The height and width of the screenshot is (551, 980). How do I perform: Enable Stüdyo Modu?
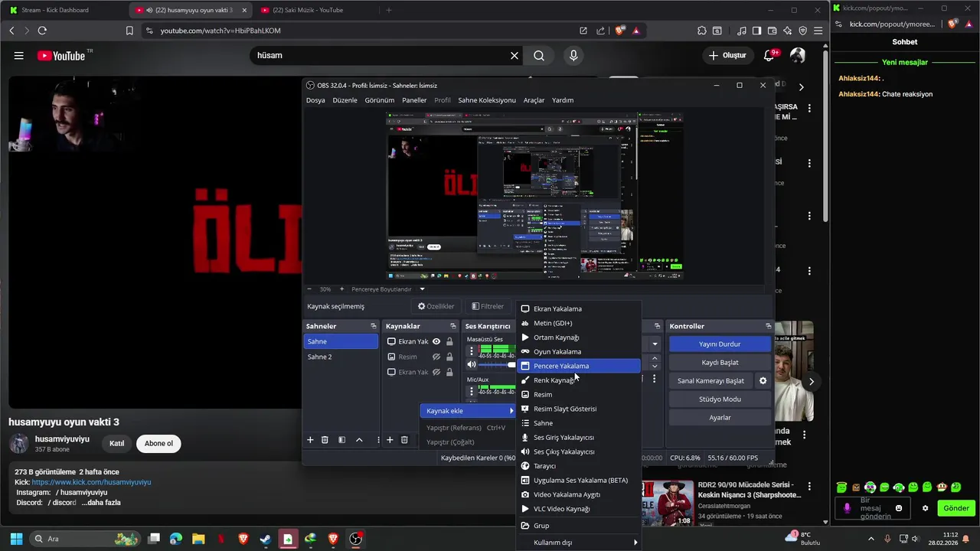720,399
